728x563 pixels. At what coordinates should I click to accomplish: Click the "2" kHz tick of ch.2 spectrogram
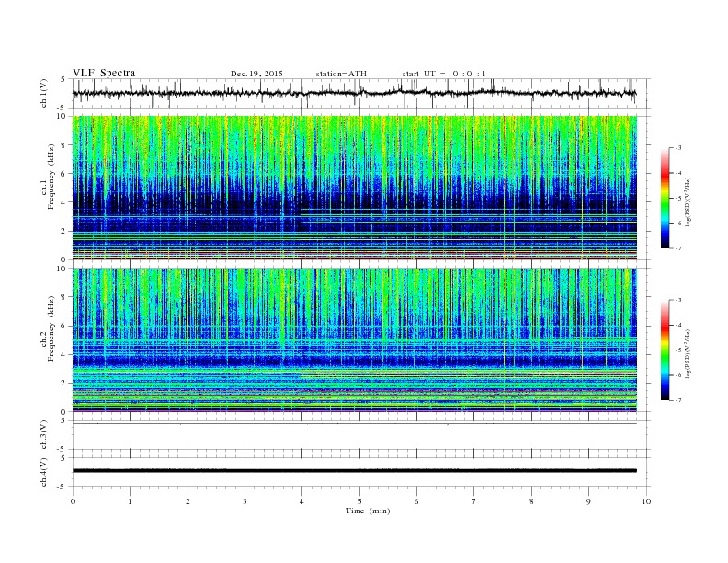click(64, 384)
